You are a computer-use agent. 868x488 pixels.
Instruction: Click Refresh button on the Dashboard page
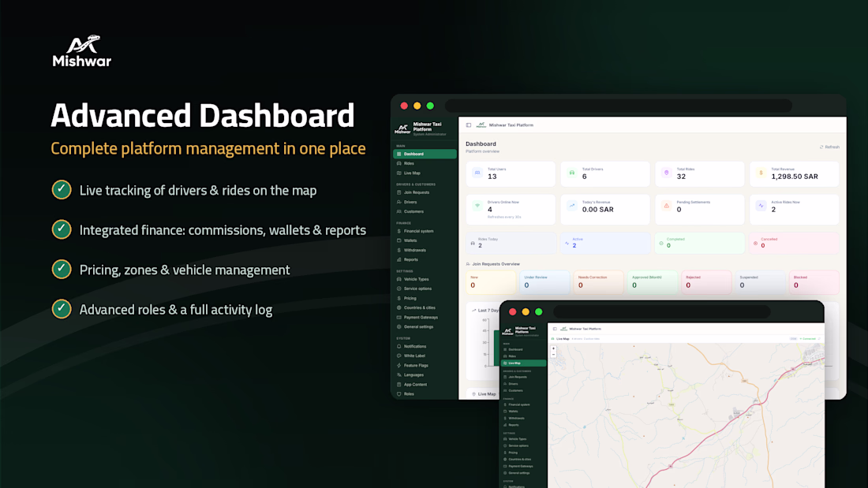coord(829,147)
